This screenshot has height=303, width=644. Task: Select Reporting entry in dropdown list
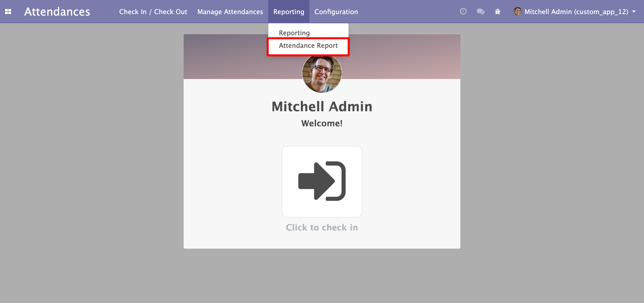[294, 33]
